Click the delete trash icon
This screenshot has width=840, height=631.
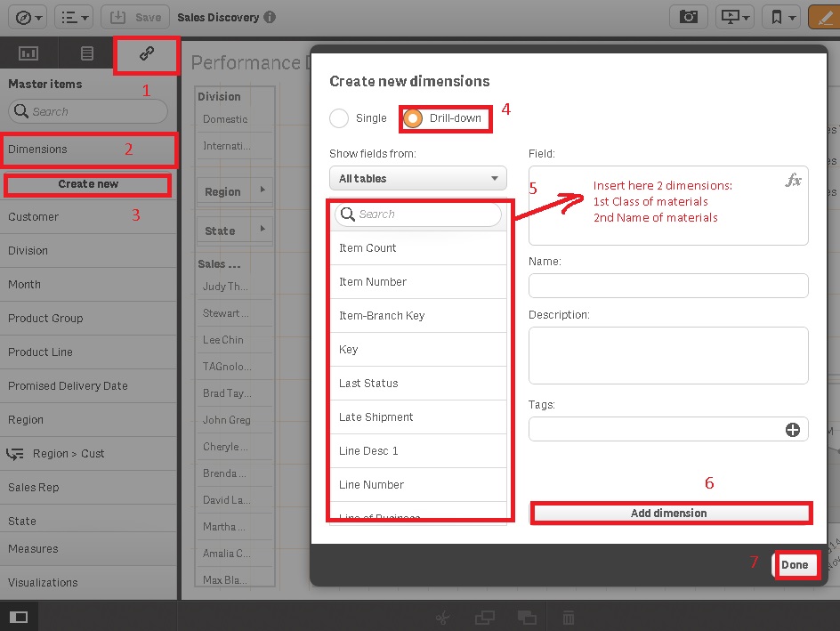[569, 618]
